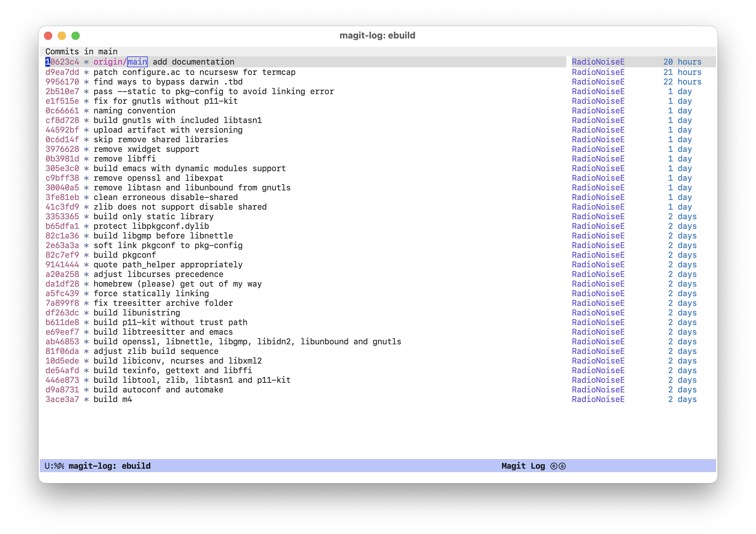Viewport: 756px width, 534px height.
Task: Open commit d9ea7dd patch configure.ac
Action: coord(62,72)
